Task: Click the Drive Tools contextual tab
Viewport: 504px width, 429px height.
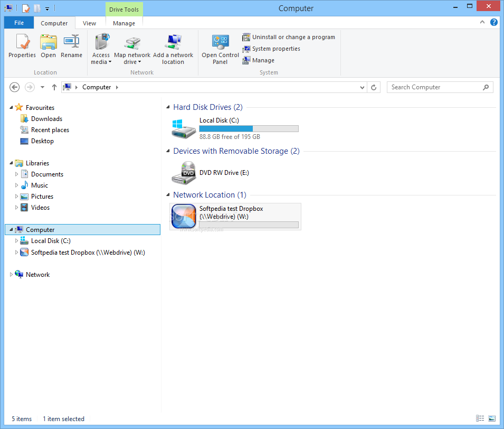Action: coord(124,10)
